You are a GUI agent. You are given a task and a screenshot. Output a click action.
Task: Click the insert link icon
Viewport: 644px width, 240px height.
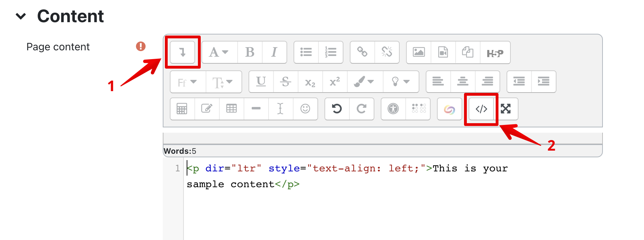coord(362,52)
